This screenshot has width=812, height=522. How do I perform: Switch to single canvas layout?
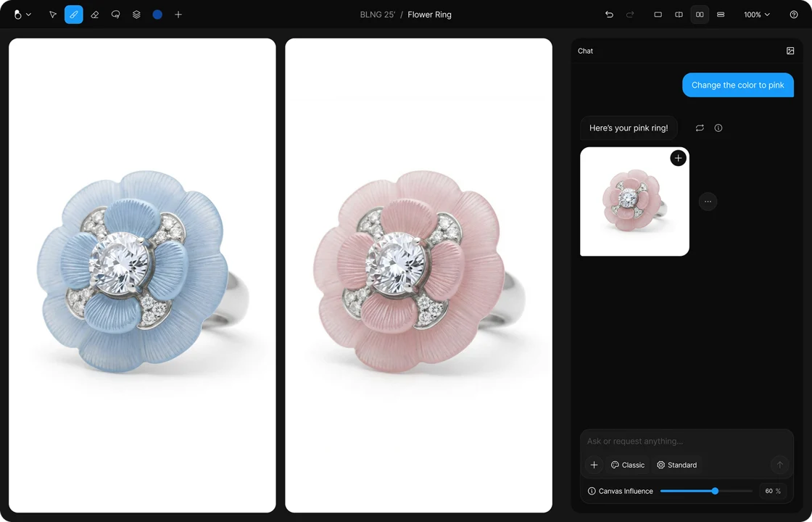point(658,14)
